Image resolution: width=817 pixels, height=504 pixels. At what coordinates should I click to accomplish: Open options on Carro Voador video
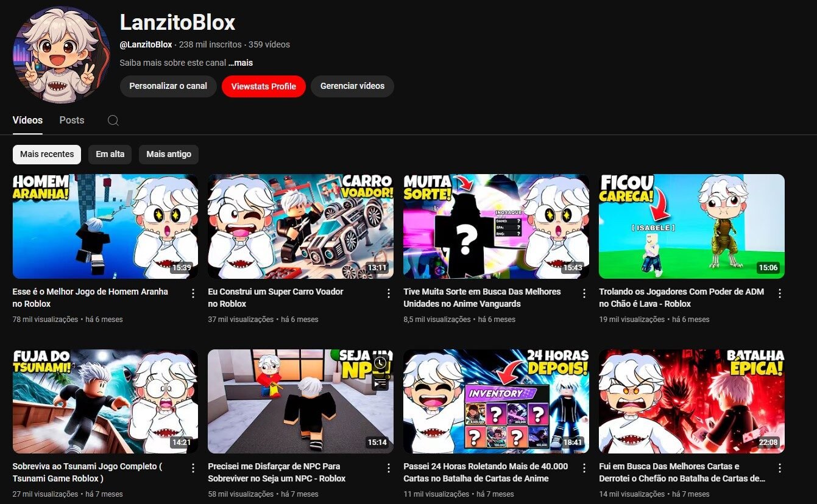pos(389,293)
